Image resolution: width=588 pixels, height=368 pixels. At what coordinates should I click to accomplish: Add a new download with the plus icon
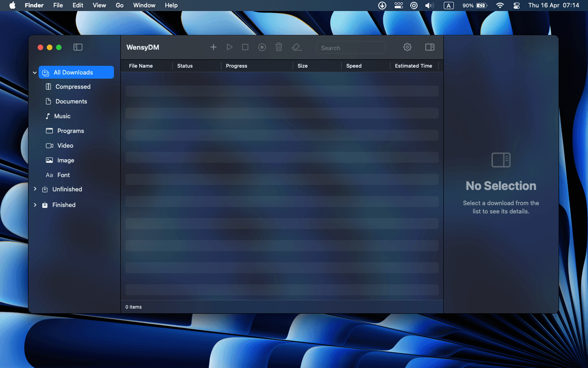[x=213, y=47]
